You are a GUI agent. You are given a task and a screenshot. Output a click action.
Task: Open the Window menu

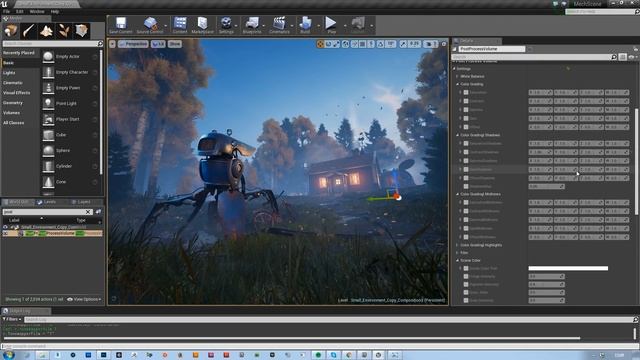[x=37, y=12]
